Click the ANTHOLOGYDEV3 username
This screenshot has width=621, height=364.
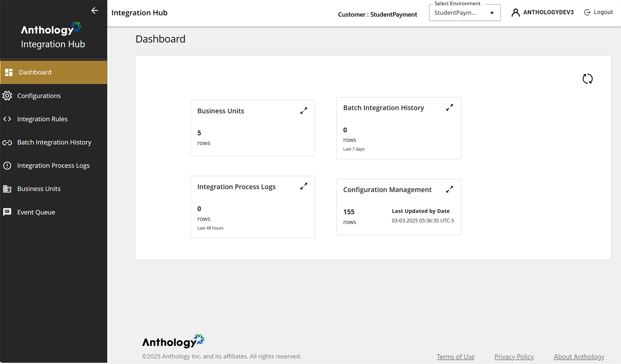[x=548, y=12]
